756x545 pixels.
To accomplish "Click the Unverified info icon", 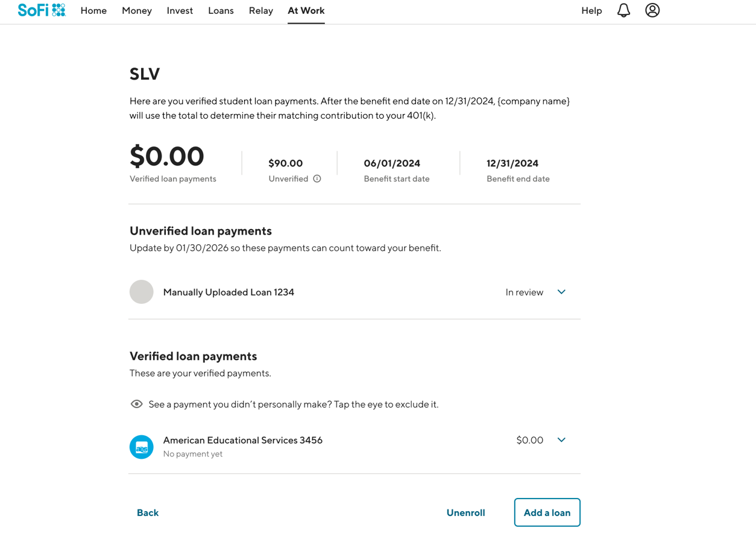I will pyautogui.click(x=317, y=179).
